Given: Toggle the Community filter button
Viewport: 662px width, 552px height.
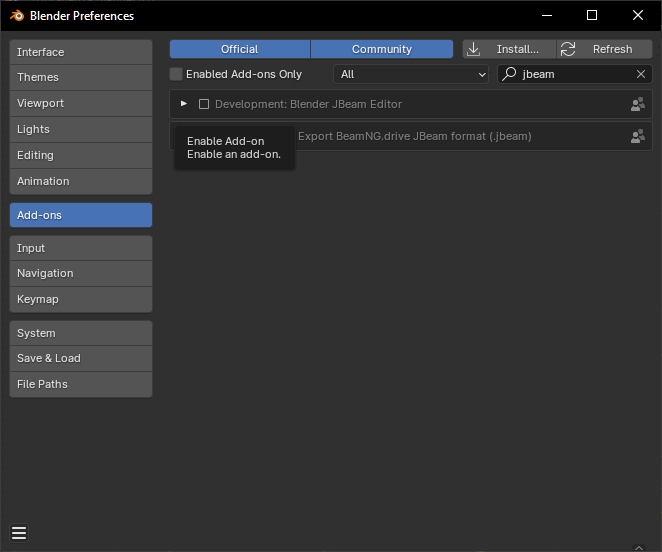Looking at the screenshot, I should click(382, 49).
